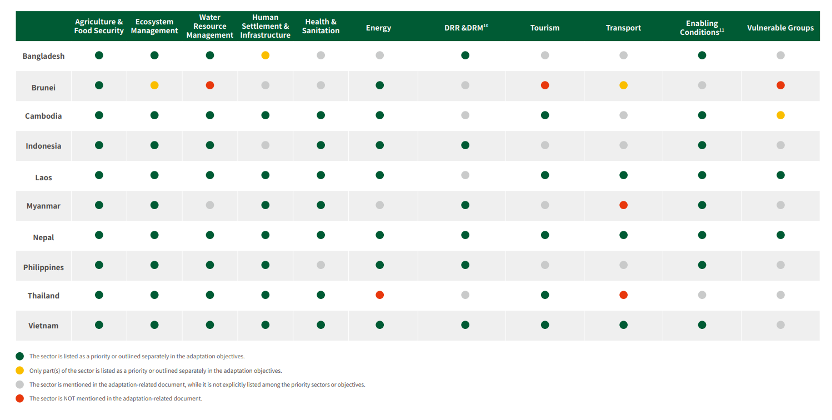Click Vietnam's gray Vulnerable Groups dot

pyautogui.click(x=781, y=325)
